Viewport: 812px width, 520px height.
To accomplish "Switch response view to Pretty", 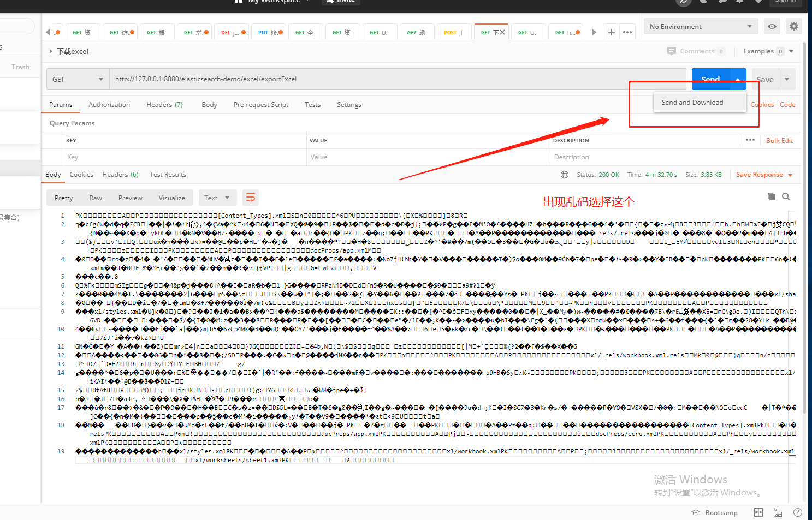I will [63, 198].
